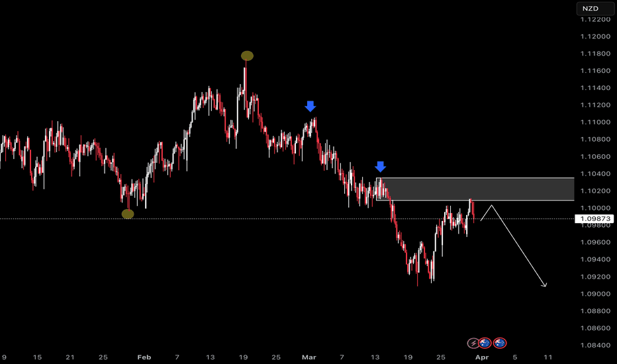
Task: Click the current price label 1.09873
Action: click(594, 219)
